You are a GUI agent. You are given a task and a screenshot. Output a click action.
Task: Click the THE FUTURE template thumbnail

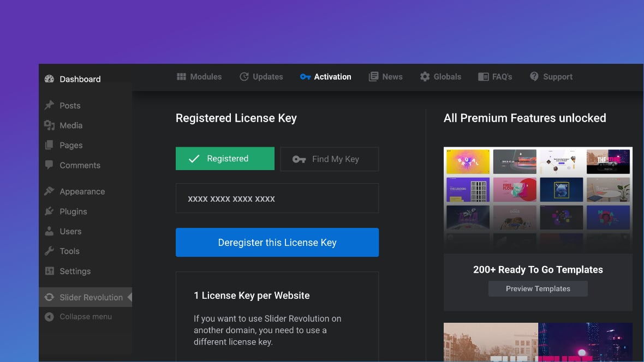[608, 161]
